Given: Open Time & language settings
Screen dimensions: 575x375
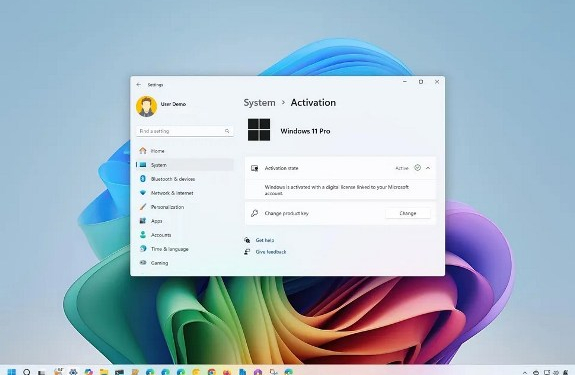Looking at the screenshot, I should [x=185, y=249].
